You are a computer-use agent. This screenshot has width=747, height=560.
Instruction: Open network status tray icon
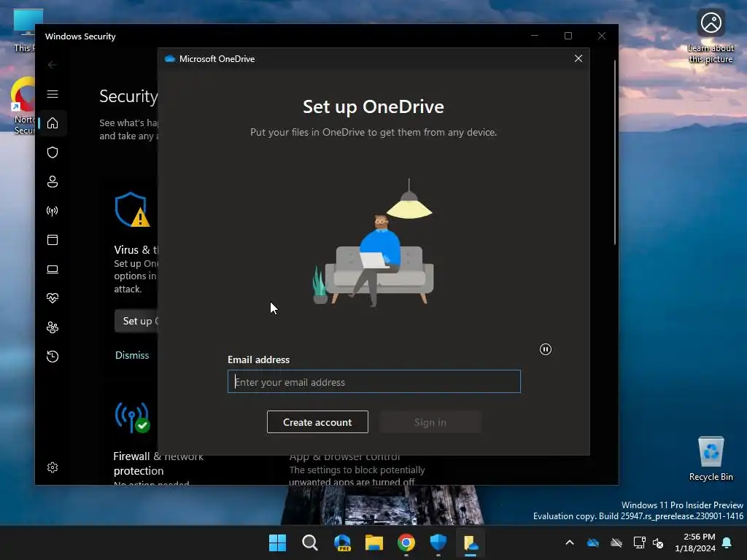click(639, 542)
